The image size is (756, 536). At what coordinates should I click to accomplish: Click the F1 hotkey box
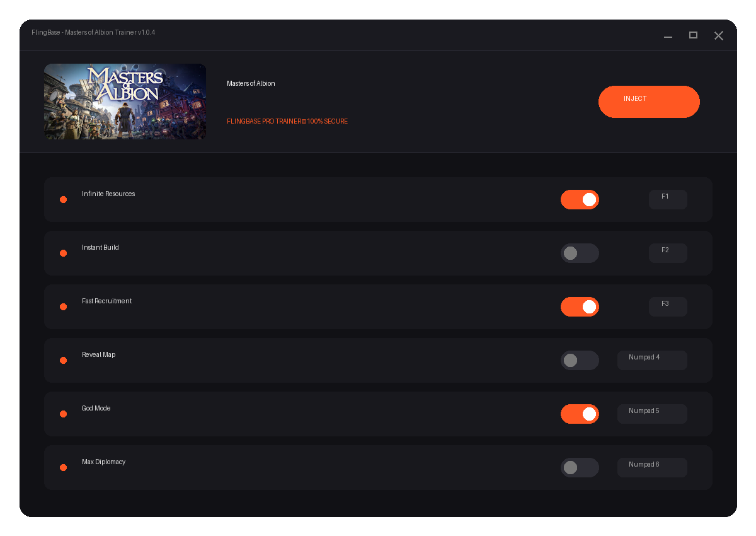[668, 199]
